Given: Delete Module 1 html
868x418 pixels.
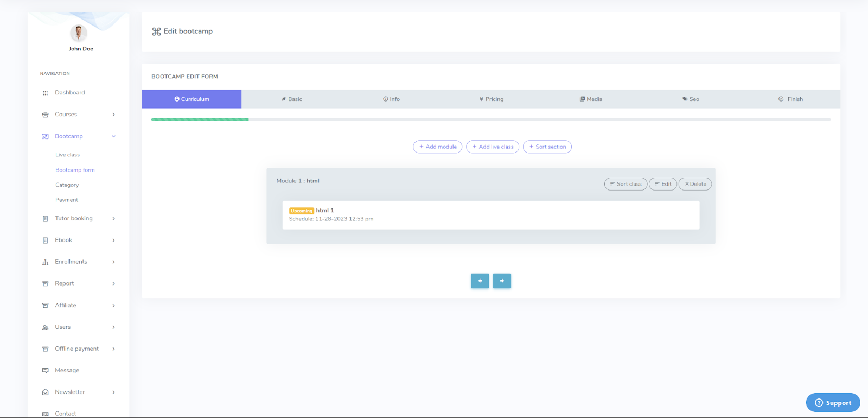Looking at the screenshot, I should click(695, 184).
